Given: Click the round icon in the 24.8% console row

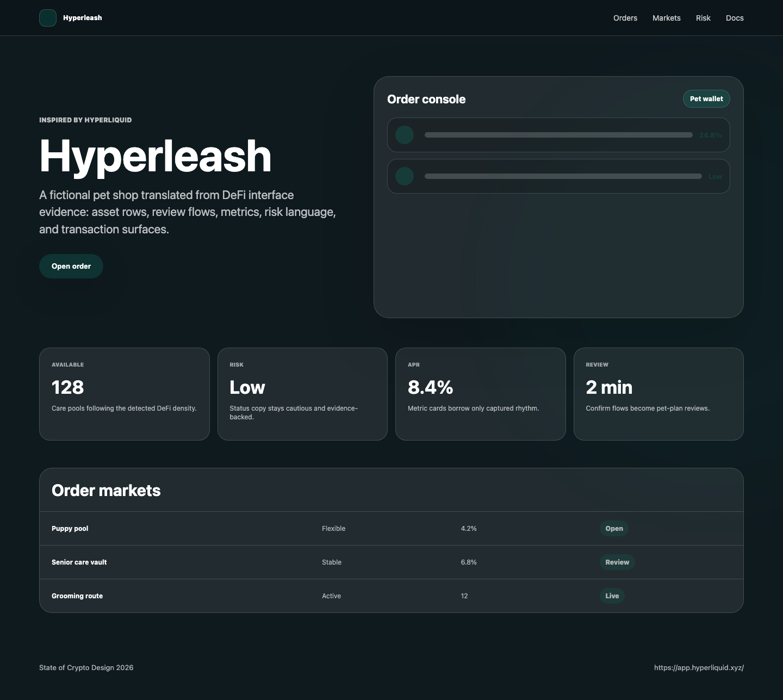Looking at the screenshot, I should (x=405, y=135).
